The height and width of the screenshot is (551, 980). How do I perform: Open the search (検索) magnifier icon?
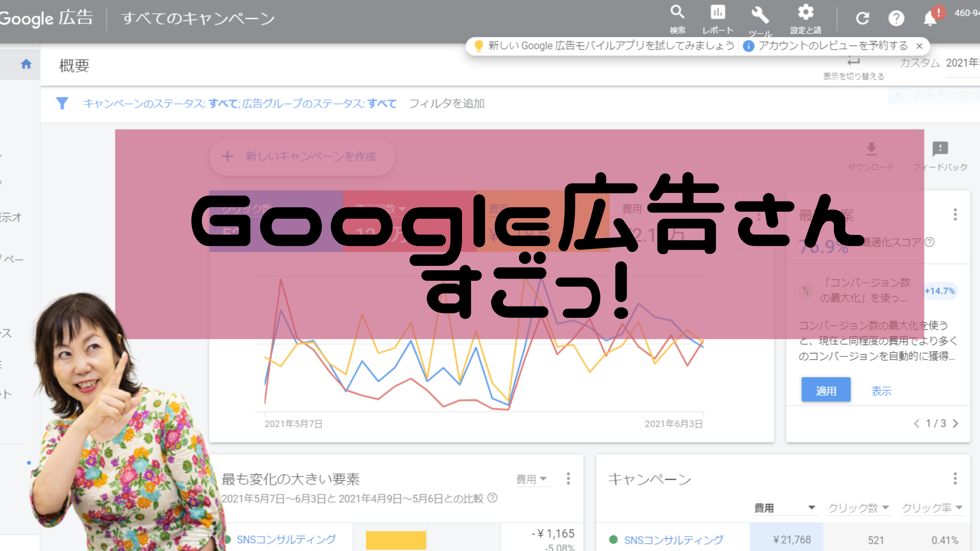point(677,12)
